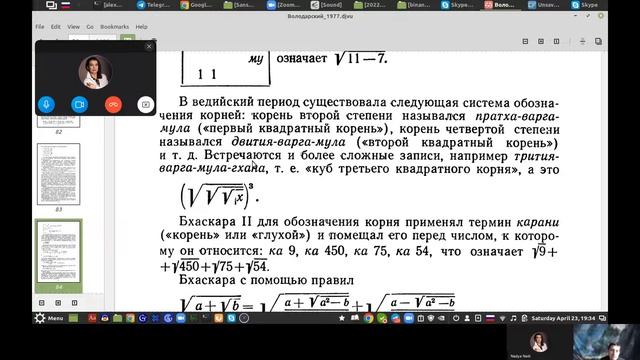Switch to first Skype window in top panel

pyautogui.click(x=457, y=5)
